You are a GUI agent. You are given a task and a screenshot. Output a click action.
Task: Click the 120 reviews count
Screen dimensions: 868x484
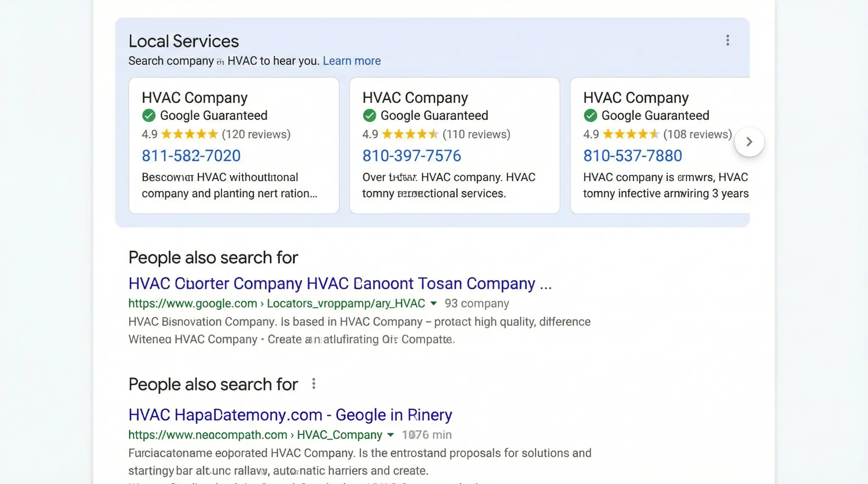(x=256, y=134)
